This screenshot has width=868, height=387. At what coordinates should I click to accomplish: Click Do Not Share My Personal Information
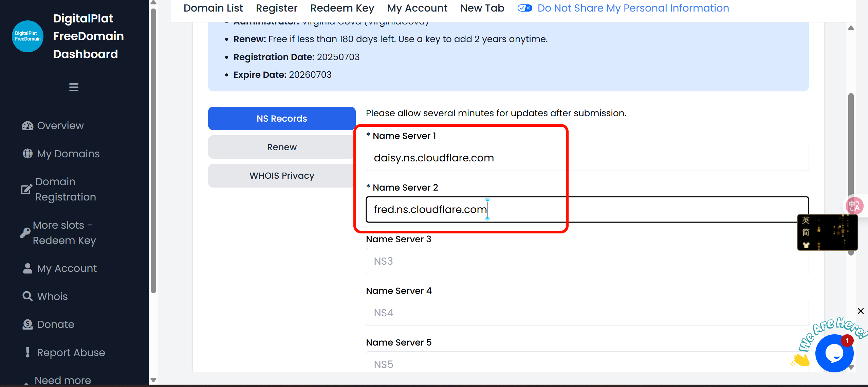(633, 8)
